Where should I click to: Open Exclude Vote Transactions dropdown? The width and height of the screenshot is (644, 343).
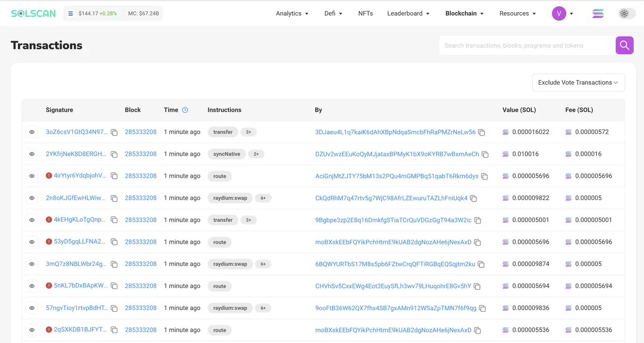pyautogui.click(x=578, y=83)
